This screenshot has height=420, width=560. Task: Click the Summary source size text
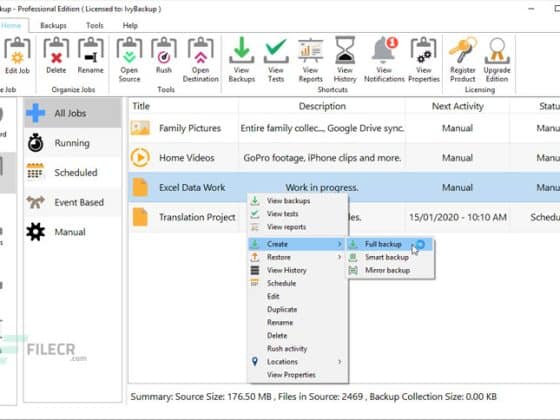click(x=201, y=397)
